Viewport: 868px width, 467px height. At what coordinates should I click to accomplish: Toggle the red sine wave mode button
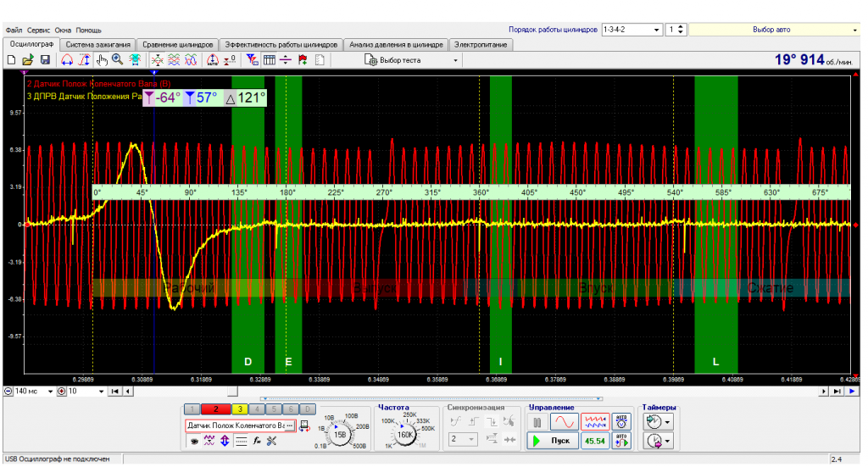click(564, 422)
